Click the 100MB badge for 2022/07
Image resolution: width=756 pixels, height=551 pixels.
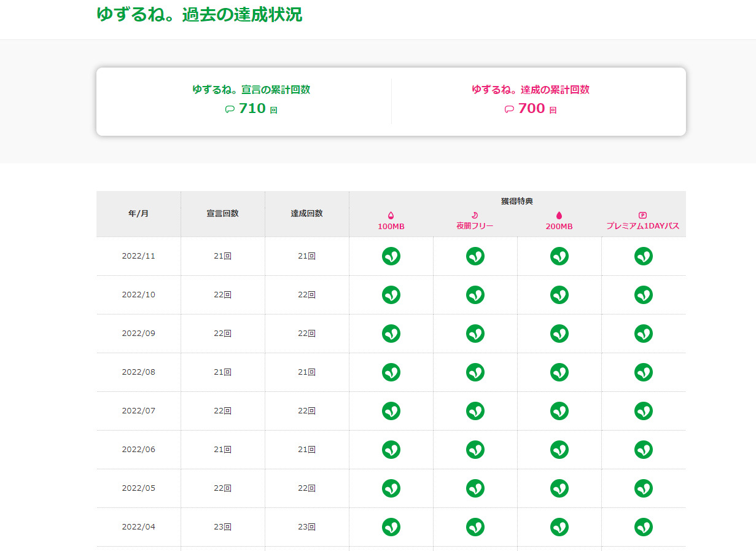coord(391,411)
